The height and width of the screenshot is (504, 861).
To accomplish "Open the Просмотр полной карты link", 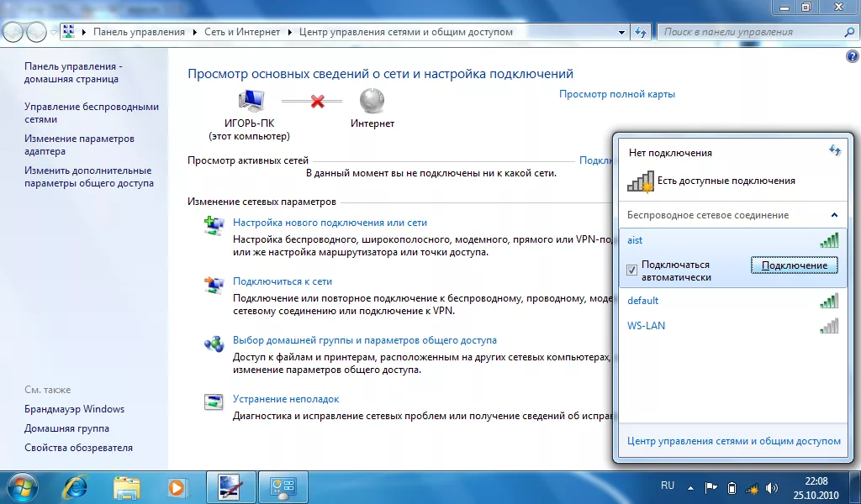I will pos(616,93).
